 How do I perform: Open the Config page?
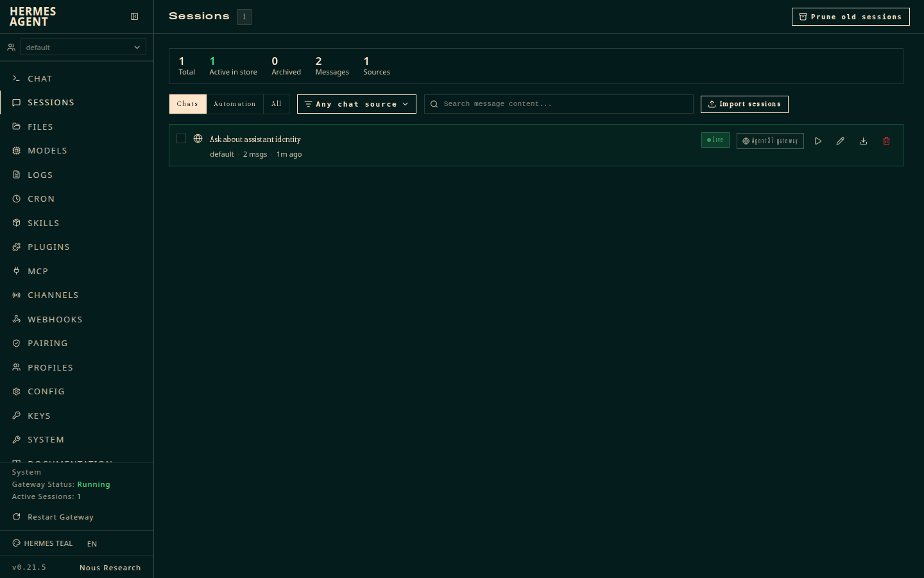(x=77, y=391)
